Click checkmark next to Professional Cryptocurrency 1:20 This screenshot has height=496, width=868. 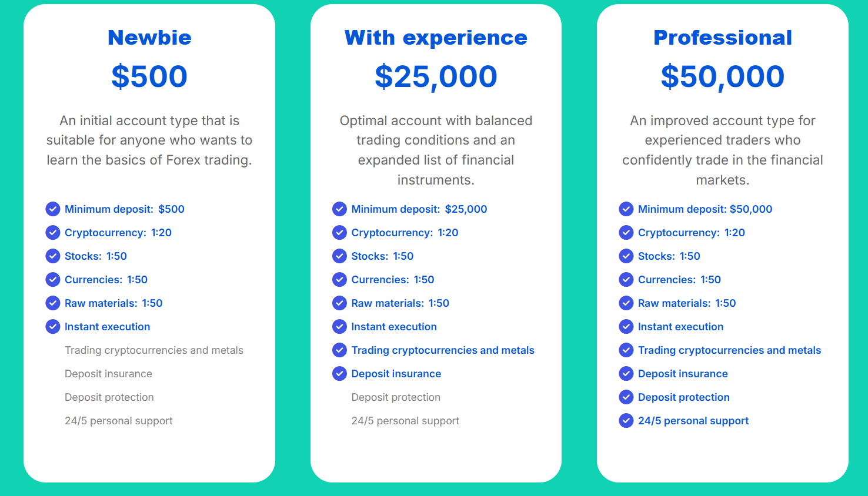pyautogui.click(x=626, y=233)
